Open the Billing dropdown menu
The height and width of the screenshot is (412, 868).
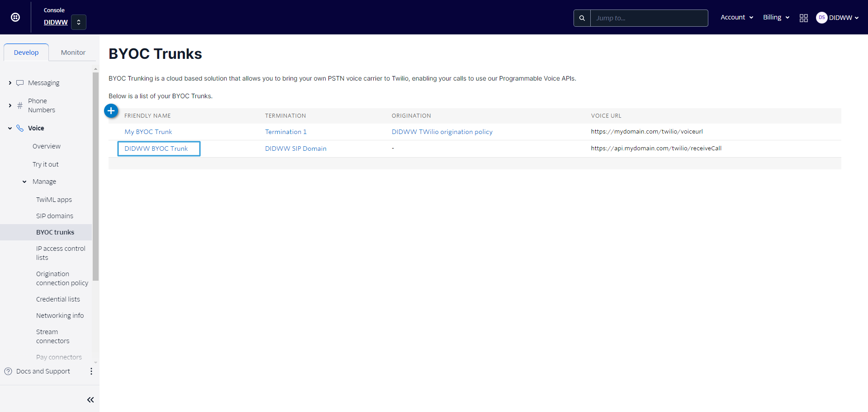[776, 17]
